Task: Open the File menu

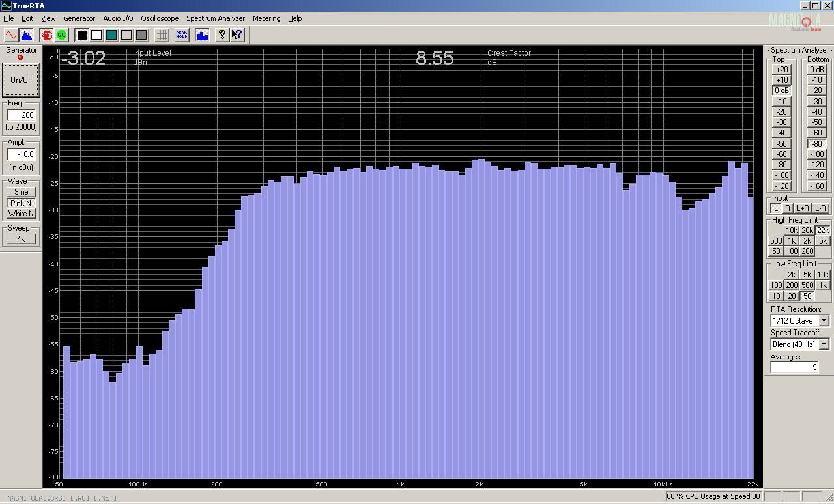Action: (9, 18)
